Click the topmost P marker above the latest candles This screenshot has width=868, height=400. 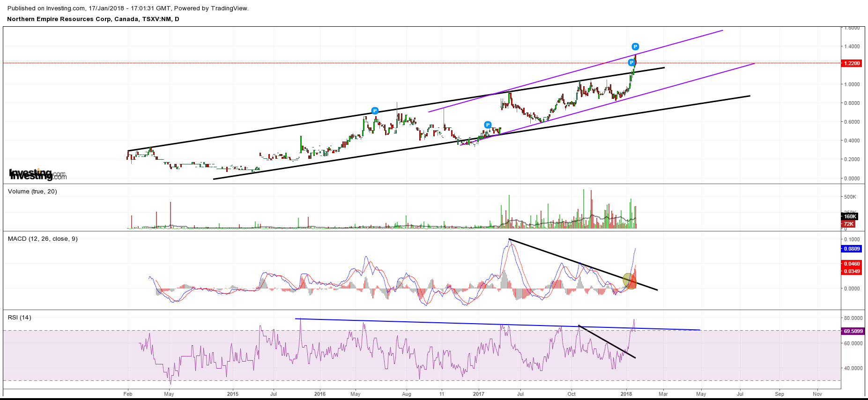[635, 46]
